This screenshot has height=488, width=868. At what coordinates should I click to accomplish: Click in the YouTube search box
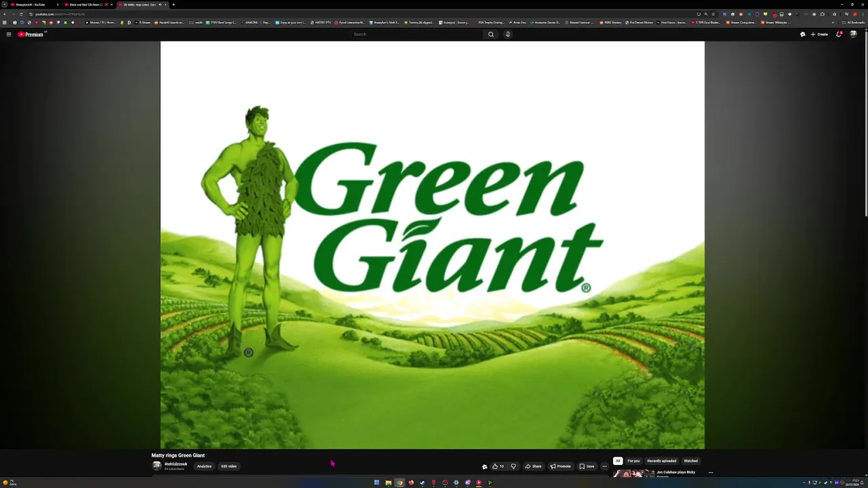point(417,34)
